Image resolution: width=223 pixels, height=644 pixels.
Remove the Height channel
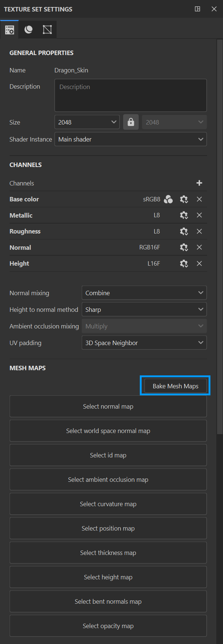[199, 263]
